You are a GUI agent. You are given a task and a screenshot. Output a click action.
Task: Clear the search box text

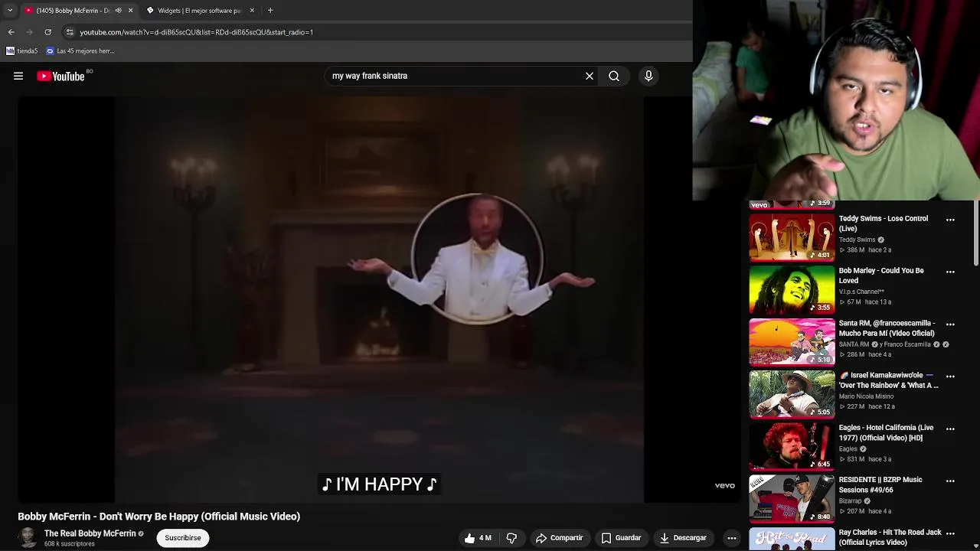click(590, 76)
